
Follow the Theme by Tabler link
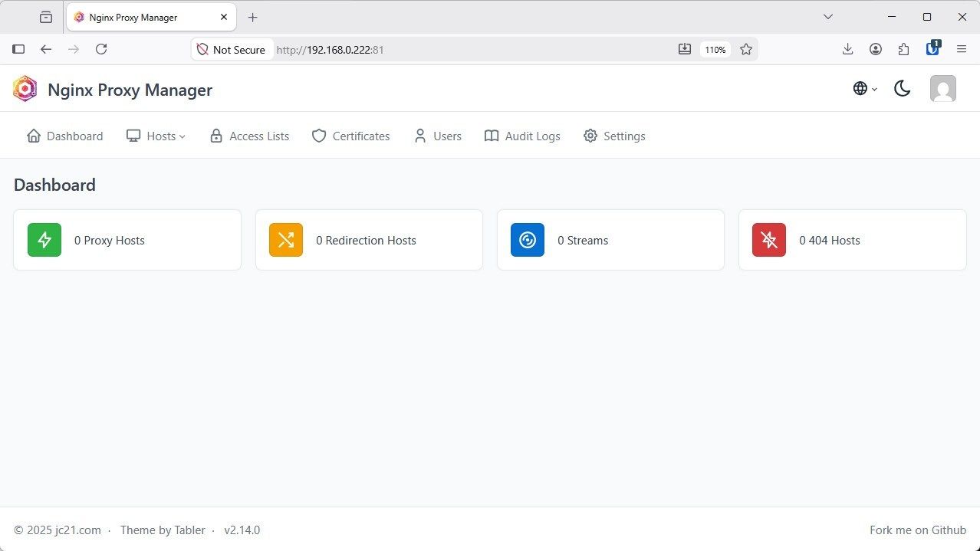point(163,530)
